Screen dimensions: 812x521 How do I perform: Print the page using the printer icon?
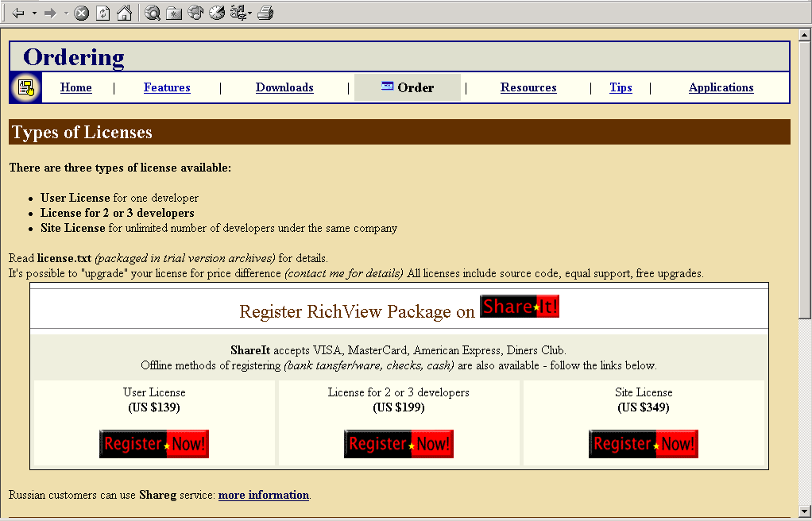coord(265,14)
